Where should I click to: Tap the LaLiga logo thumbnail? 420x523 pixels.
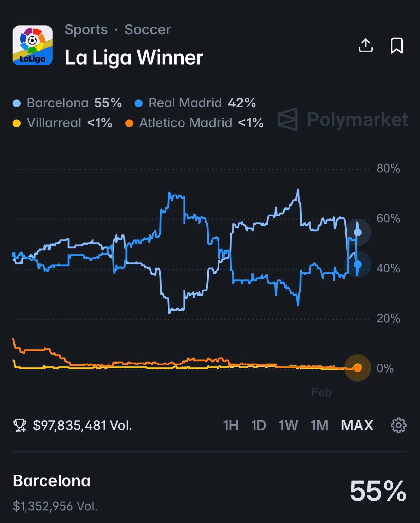click(33, 46)
